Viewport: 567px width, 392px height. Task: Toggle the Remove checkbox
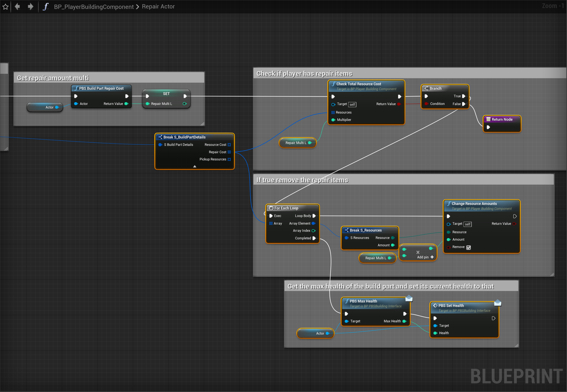(x=468, y=247)
